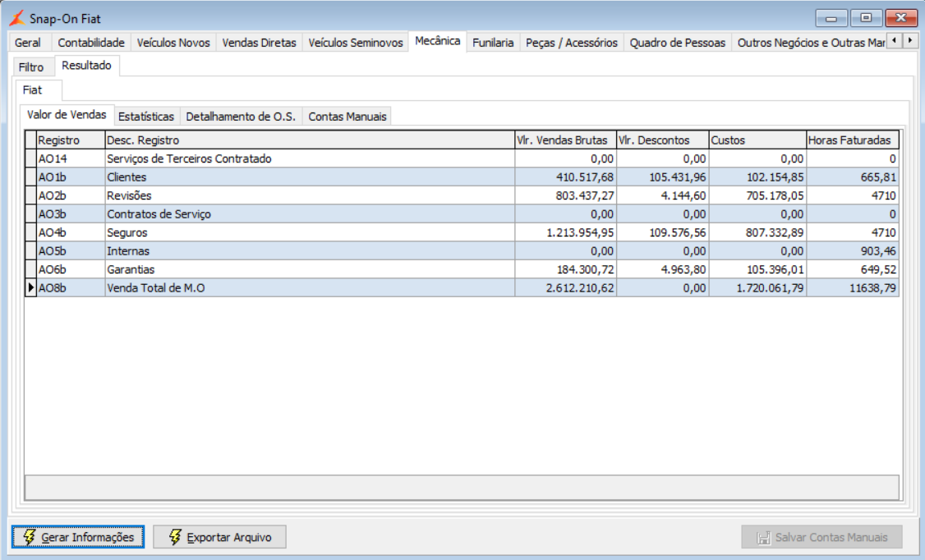
Task: Click the Vlr. Vendas Brutas column header
Action: pos(566,140)
